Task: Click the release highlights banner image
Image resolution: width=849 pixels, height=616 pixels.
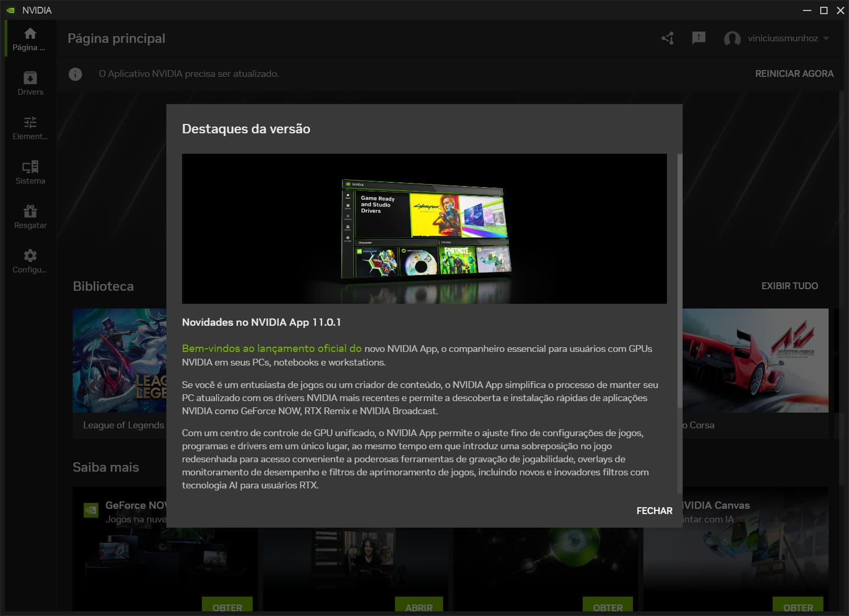Action: tap(424, 229)
